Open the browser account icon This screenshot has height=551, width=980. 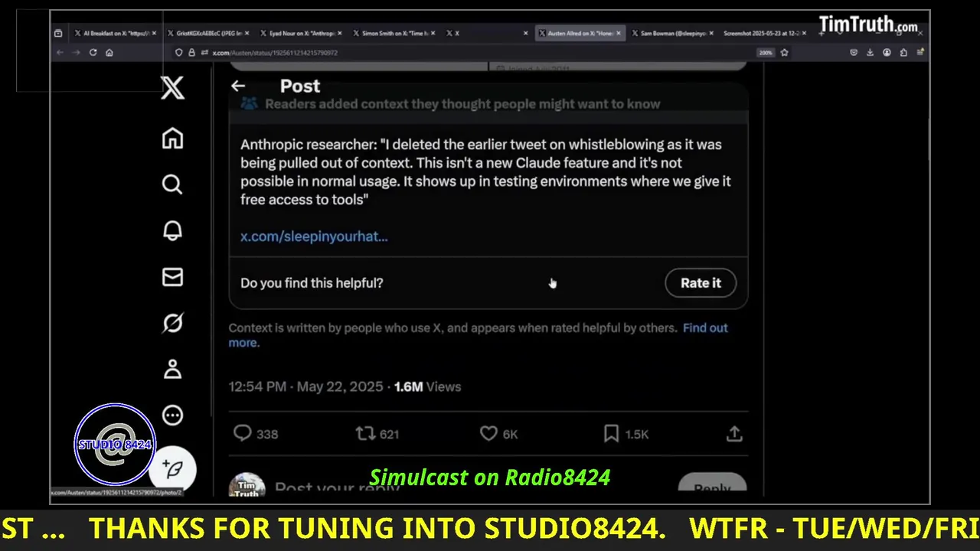pyautogui.click(x=887, y=53)
